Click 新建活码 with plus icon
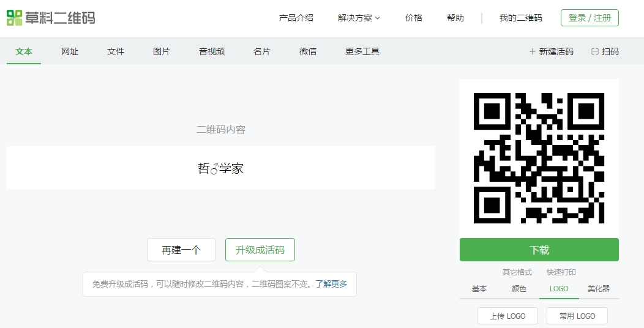 pos(551,51)
